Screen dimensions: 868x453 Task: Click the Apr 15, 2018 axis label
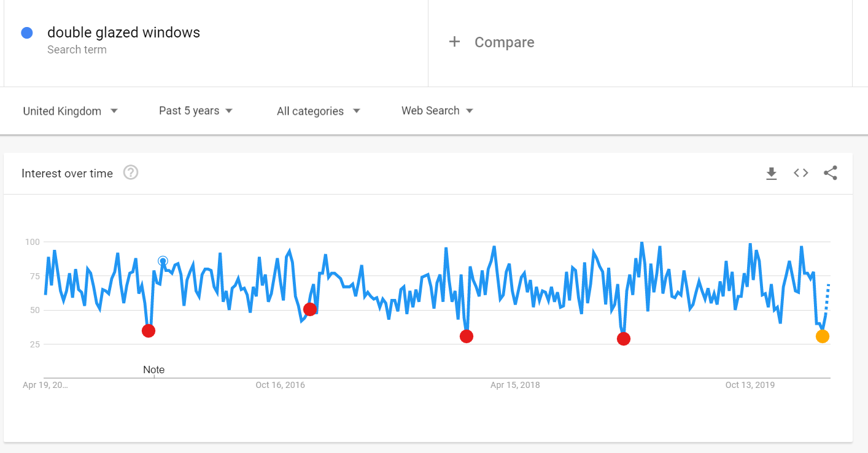tap(515, 385)
